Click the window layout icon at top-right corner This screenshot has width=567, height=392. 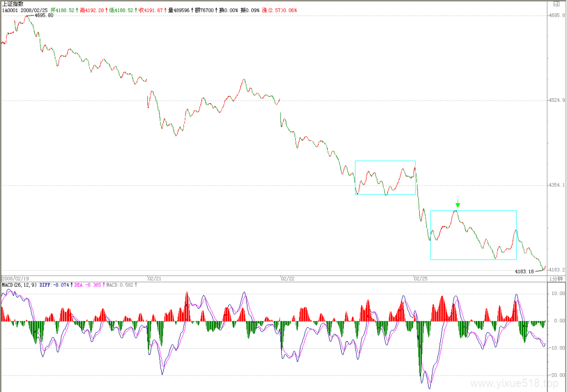coord(556,4)
